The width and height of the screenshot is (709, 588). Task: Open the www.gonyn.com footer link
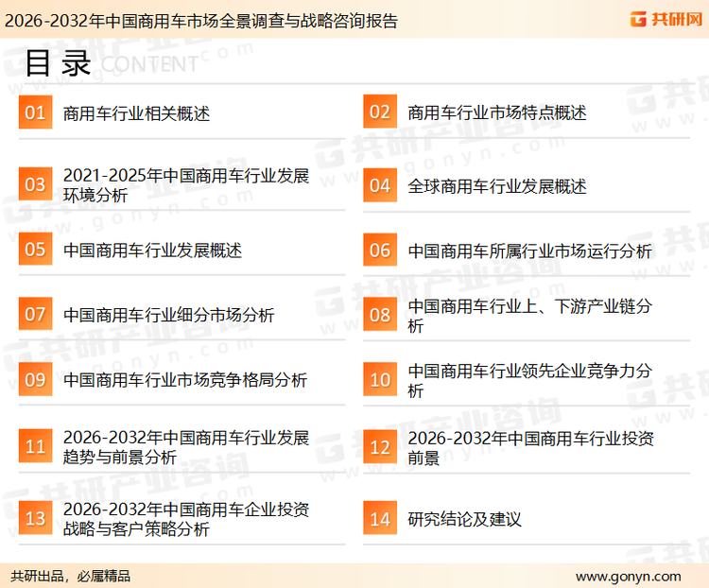pos(629,577)
